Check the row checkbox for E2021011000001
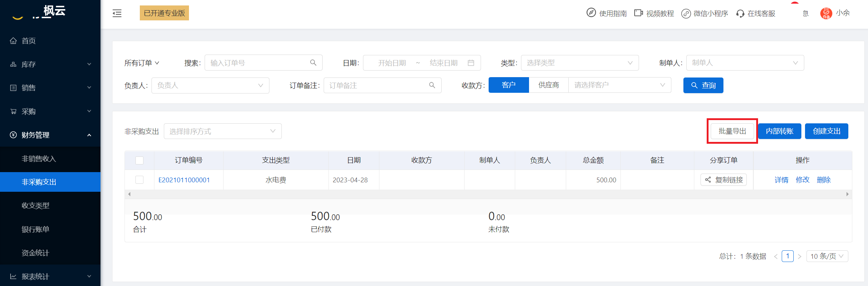Image resolution: width=868 pixels, height=286 pixels. (x=139, y=180)
